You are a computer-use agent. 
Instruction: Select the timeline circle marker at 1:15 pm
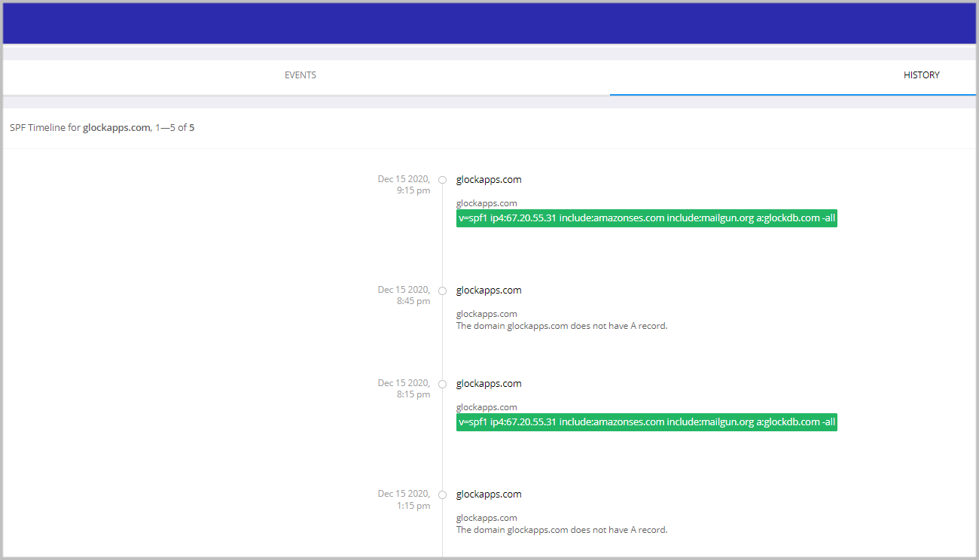point(442,495)
